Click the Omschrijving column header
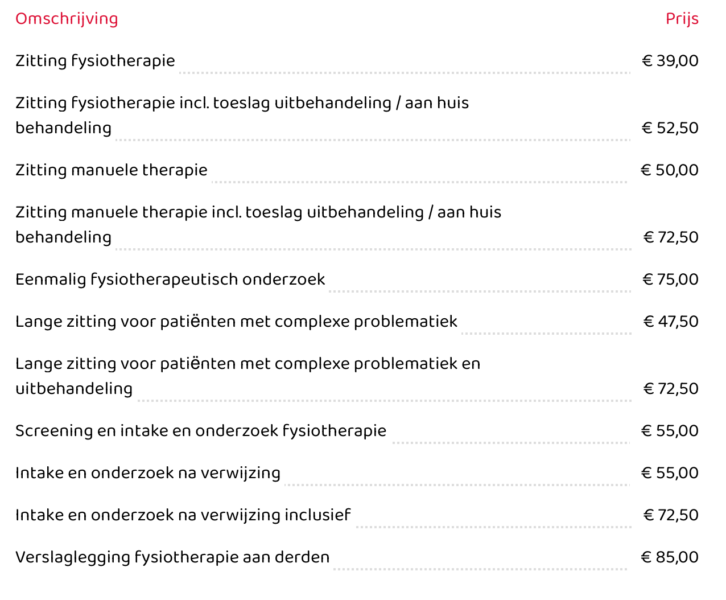726x600 pixels. 67,19
